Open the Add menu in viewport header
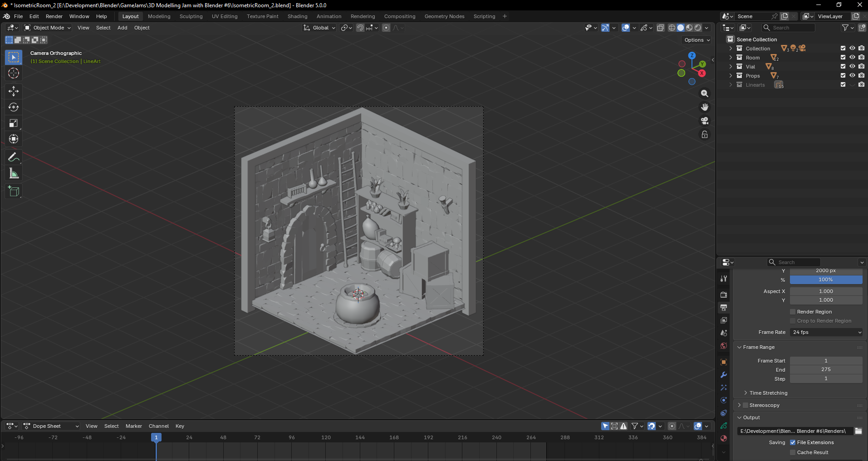 (x=122, y=28)
